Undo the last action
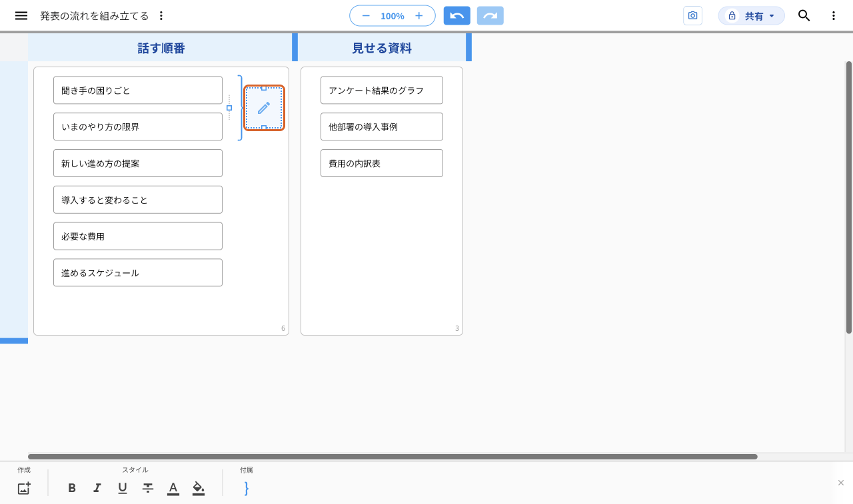Viewport: 853px width, 504px height. [x=457, y=16]
